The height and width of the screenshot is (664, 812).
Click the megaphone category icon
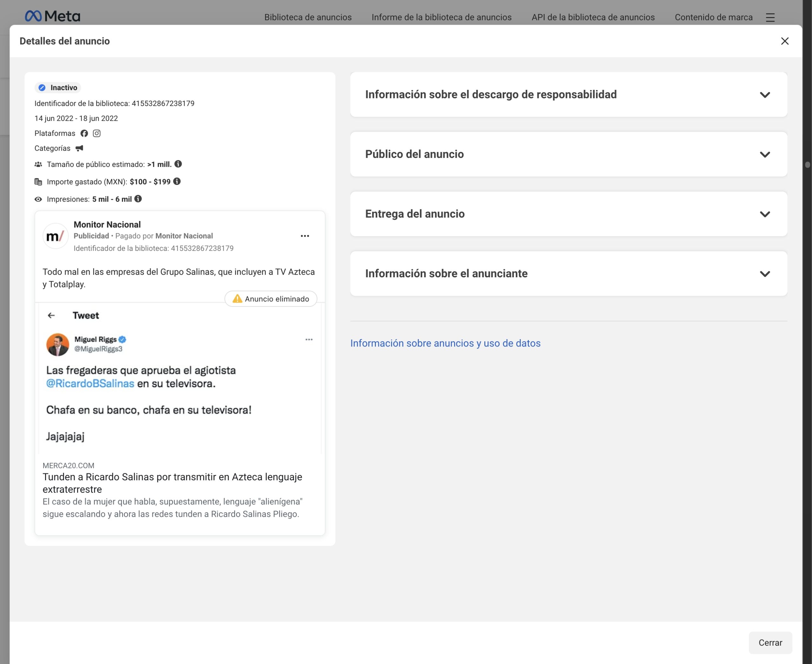point(79,148)
